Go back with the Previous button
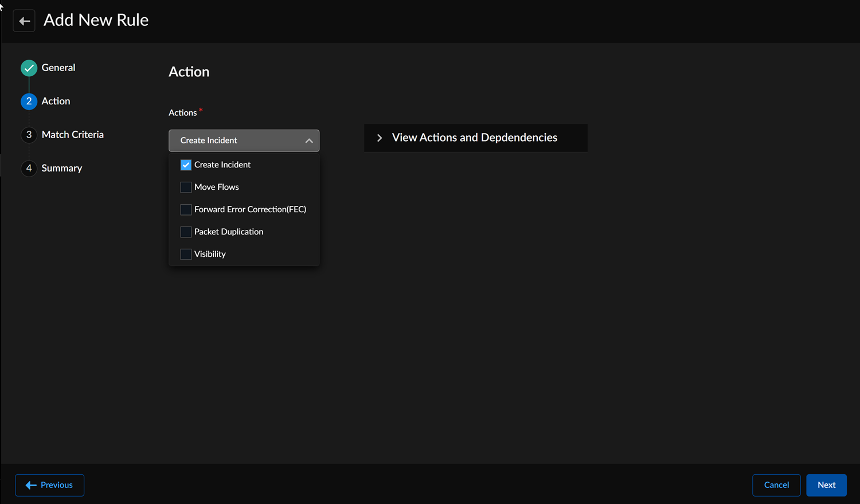The image size is (860, 504). [50, 485]
